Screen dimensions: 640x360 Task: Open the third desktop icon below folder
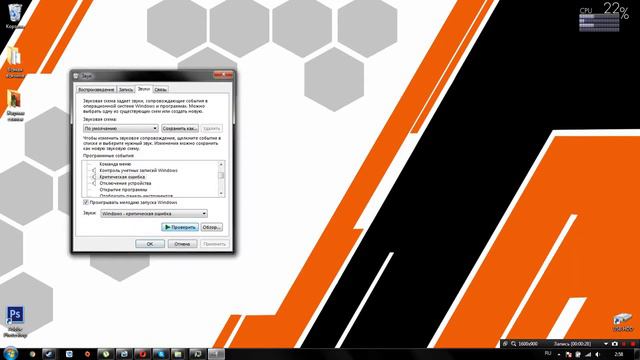pyautogui.click(x=15, y=105)
